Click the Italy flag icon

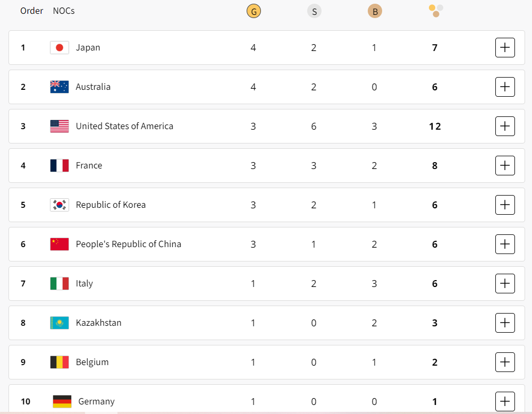60,284
